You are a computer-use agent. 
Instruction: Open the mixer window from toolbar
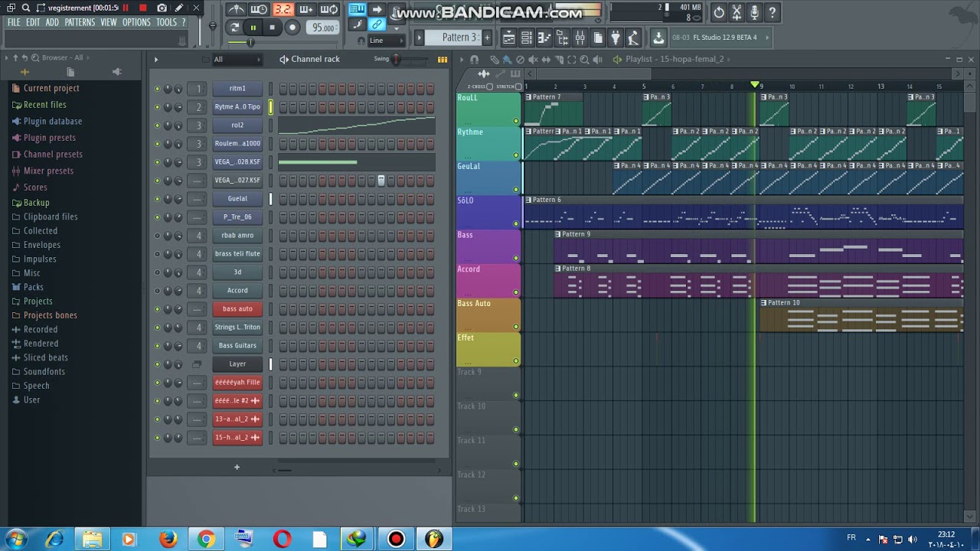click(580, 37)
